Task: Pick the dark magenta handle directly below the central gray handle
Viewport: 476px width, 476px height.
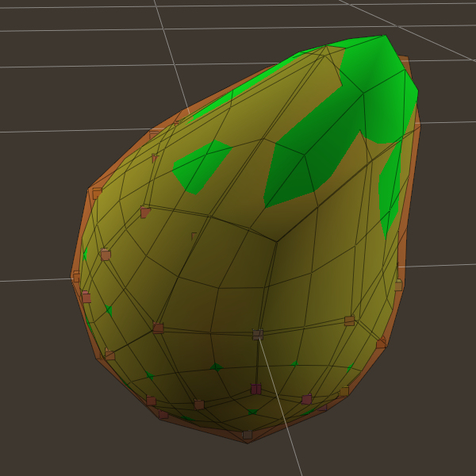Action: click(256, 389)
